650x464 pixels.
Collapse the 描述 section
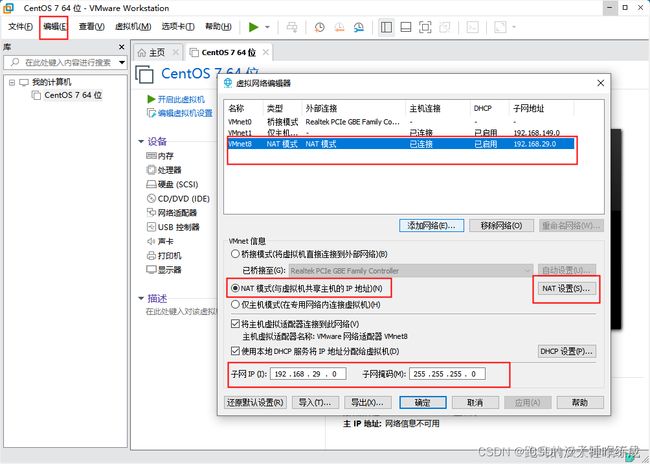coord(141,299)
